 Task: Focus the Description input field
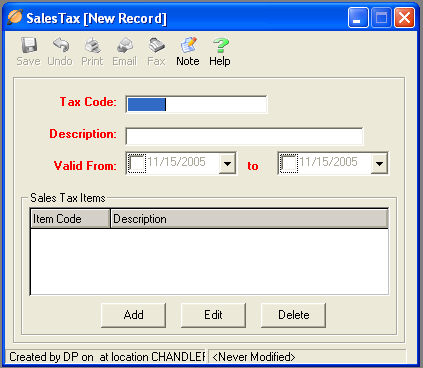coord(244,136)
